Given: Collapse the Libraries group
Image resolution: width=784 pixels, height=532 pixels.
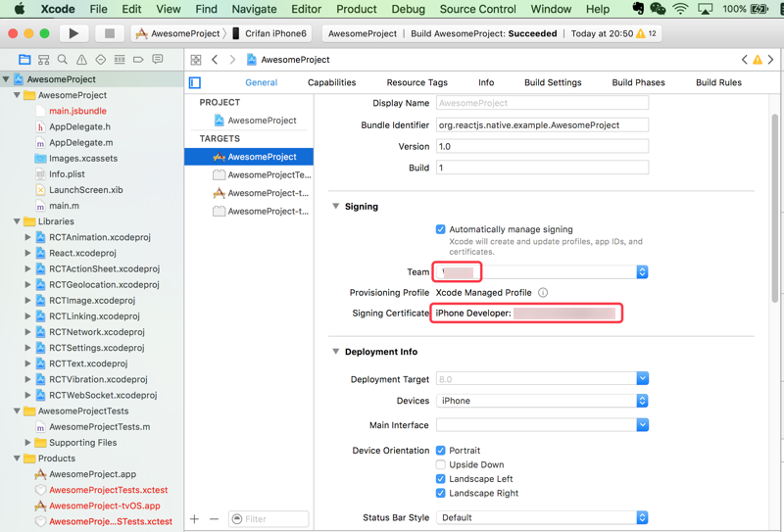Looking at the screenshot, I should coord(17,221).
